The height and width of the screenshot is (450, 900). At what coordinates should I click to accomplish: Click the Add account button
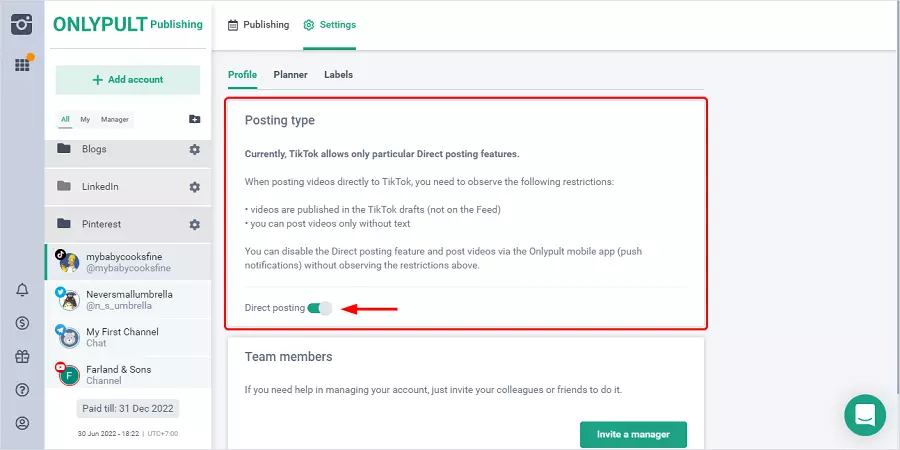[128, 80]
